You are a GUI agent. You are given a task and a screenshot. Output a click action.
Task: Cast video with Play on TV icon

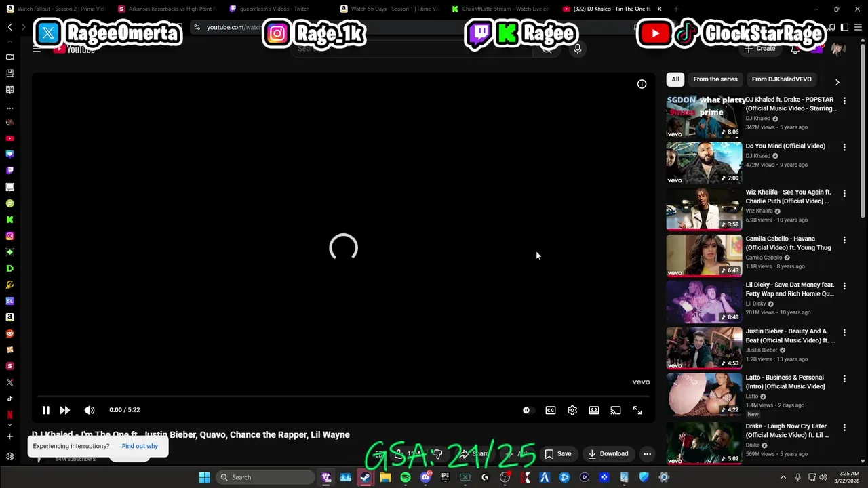(x=616, y=410)
